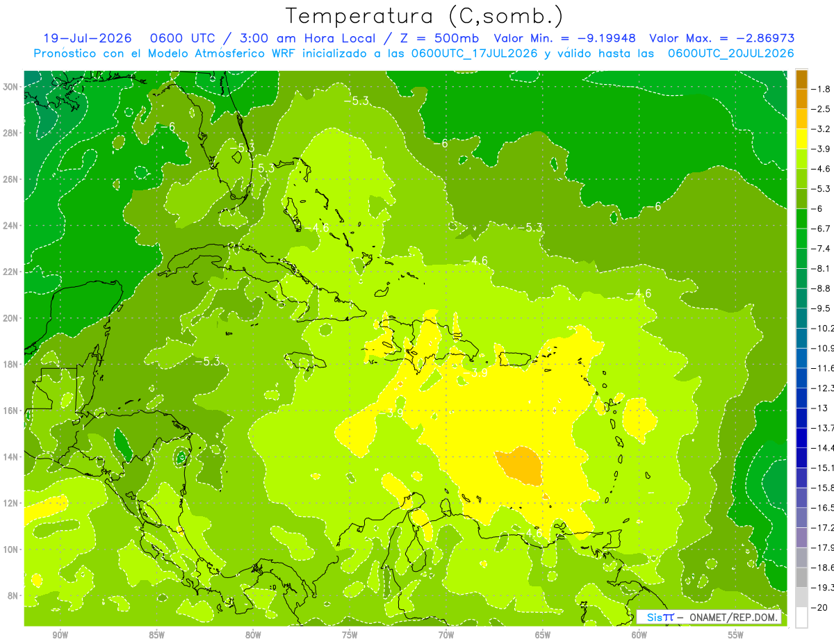Click the "55W" longitude axis label
834x644 pixels.
[x=736, y=635]
